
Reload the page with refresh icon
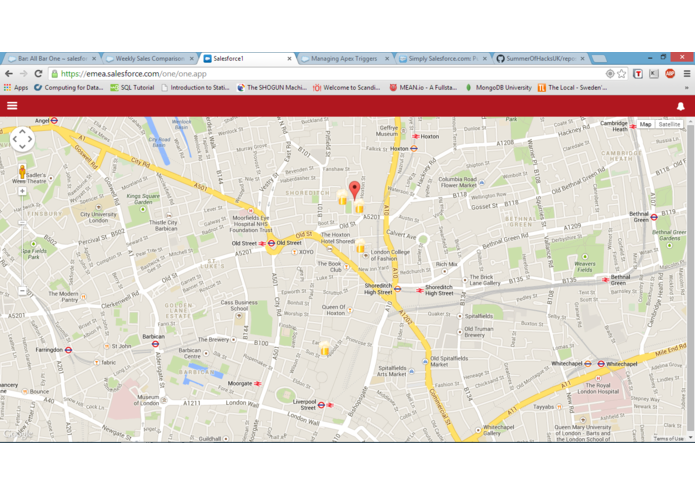coord(38,74)
